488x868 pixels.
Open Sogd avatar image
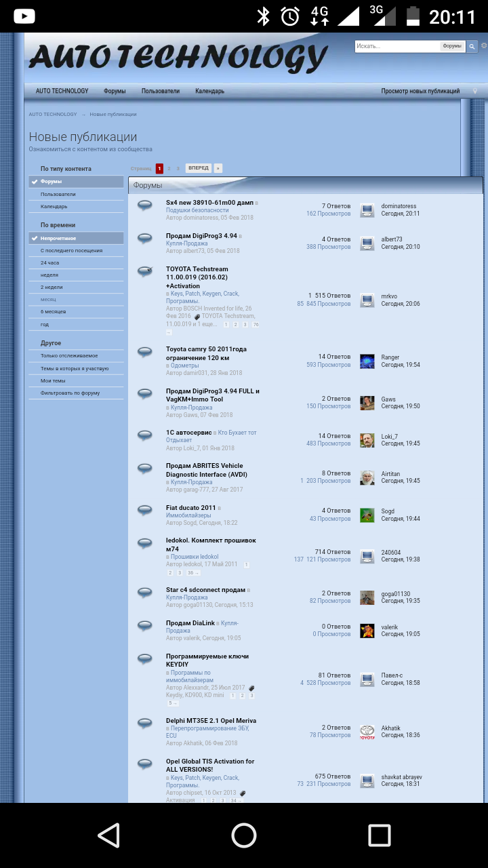point(367,515)
